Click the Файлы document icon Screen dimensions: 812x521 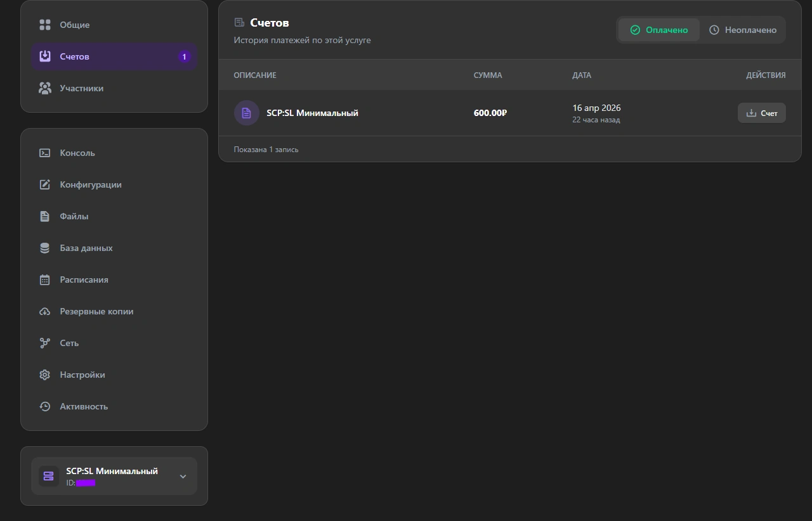[x=44, y=216]
